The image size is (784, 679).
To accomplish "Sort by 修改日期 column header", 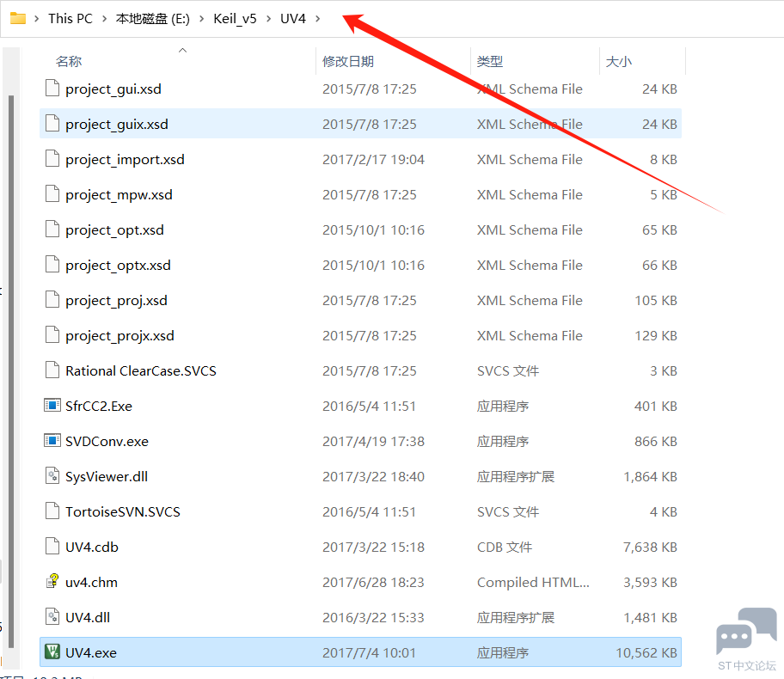I will [348, 62].
